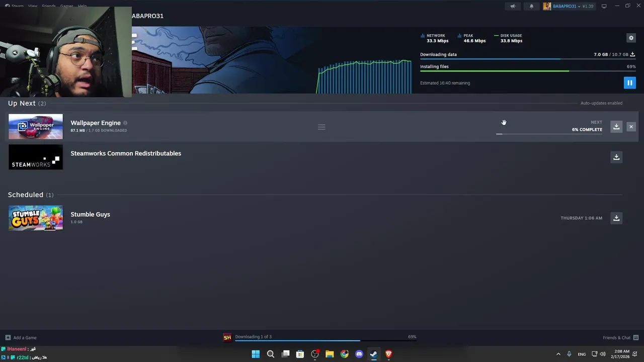Click the Downloading data progress bar

(x=528, y=59)
